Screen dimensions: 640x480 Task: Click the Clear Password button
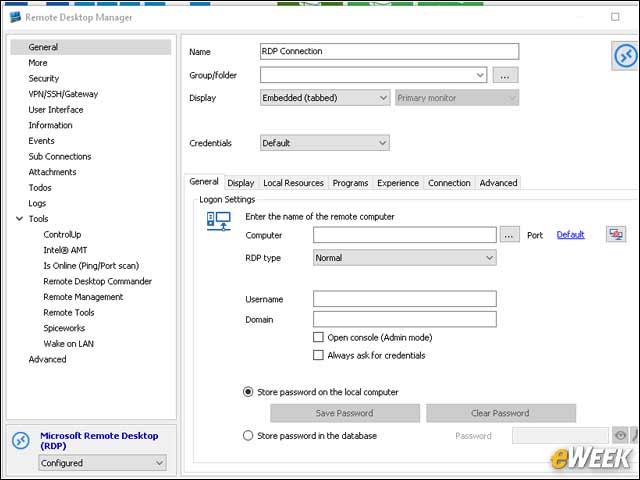point(500,413)
